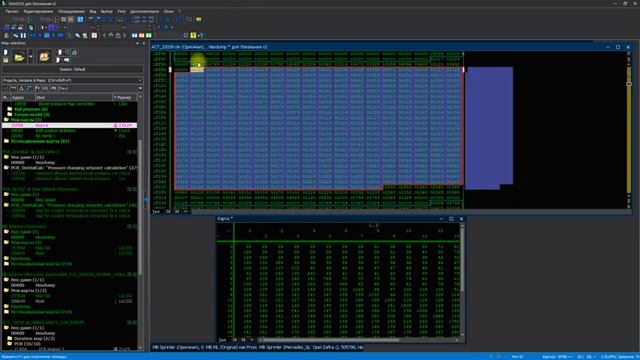Open the Оборудование menu
Screen dimensions: 640x360
pyautogui.click(x=71, y=11)
